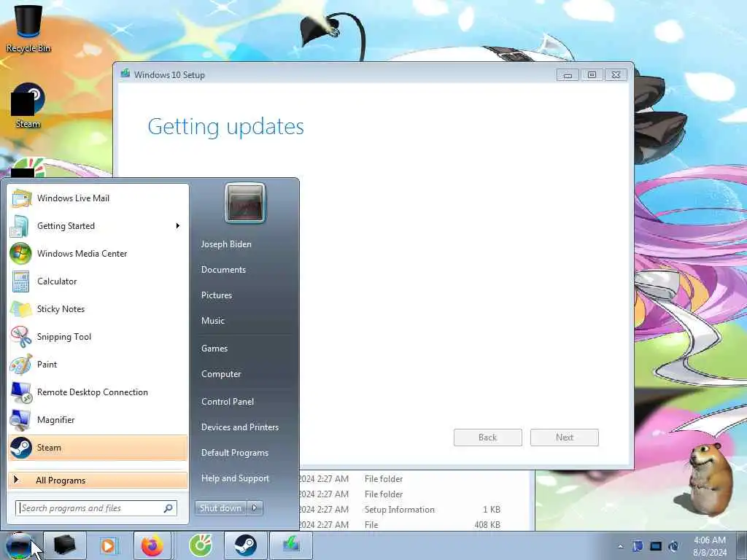Show hidden system tray icons
Image resolution: width=747 pixels, height=560 pixels.
coord(620,546)
